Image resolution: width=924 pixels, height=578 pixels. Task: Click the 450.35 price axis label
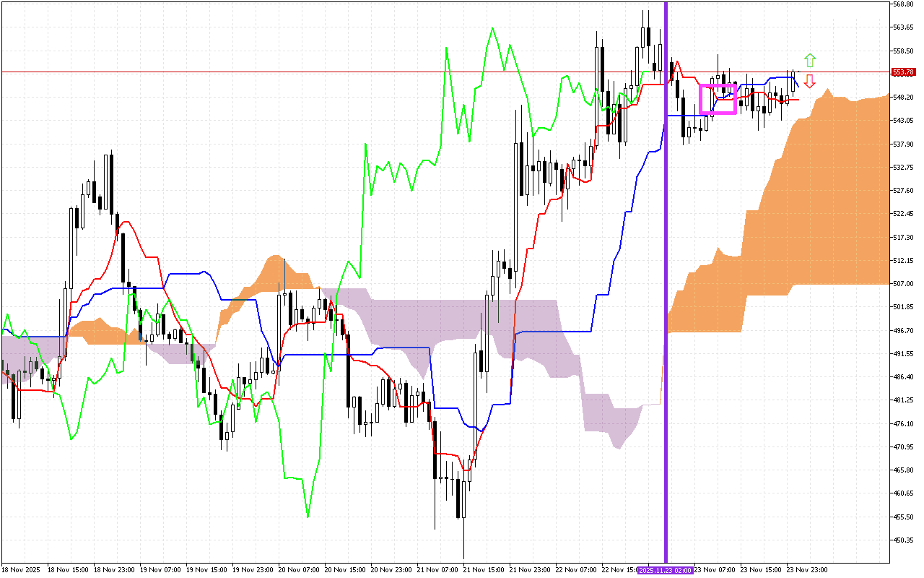click(x=903, y=540)
